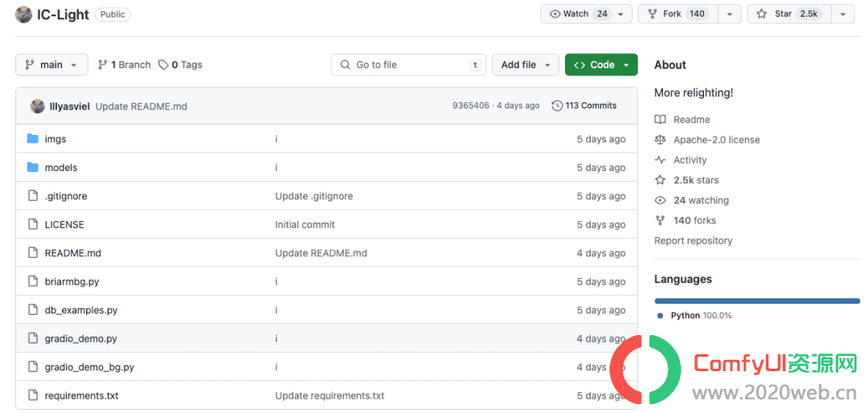Open the requirements.txt file
Screen dimensions: 868x413
(x=81, y=396)
